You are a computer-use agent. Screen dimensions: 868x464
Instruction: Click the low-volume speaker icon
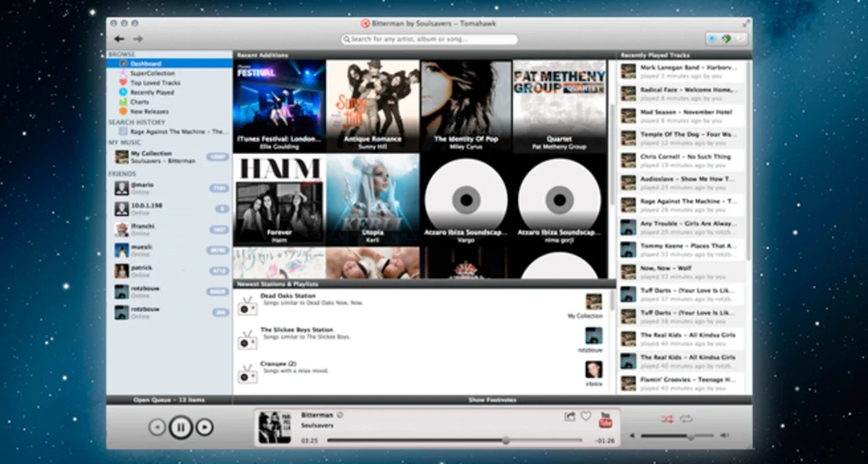[633, 436]
